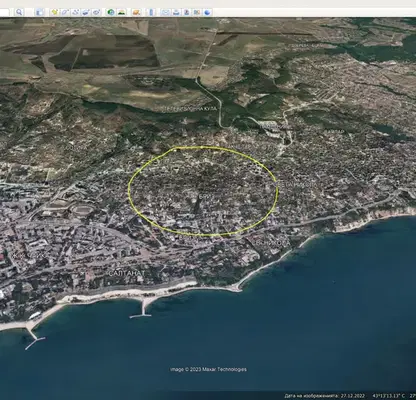Screen dimensions: 416x400
Task: Click the print toolbar icon
Action: pos(176,12)
